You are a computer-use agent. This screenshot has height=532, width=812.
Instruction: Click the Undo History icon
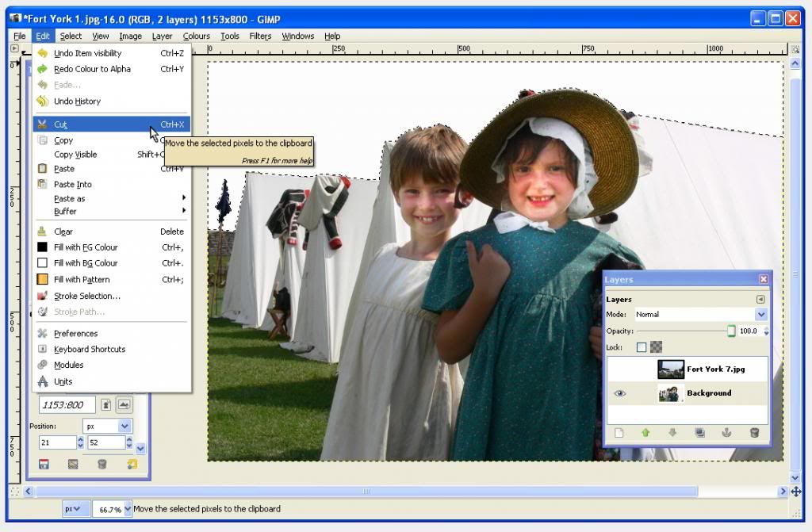(x=43, y=101)
